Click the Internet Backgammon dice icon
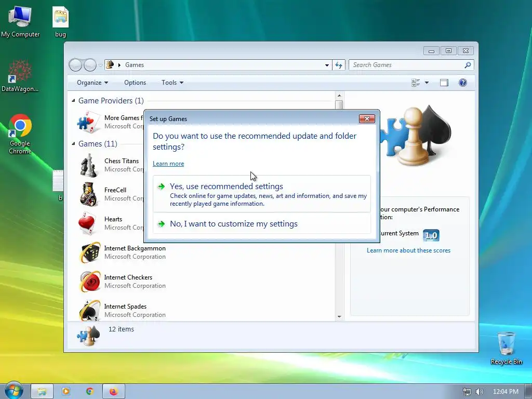532x399 pixels. pyautogui.click(x=90, y=252)
